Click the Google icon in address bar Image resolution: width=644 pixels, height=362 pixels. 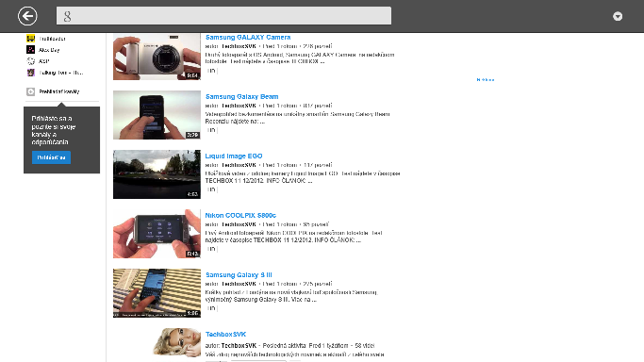point(67,16)
